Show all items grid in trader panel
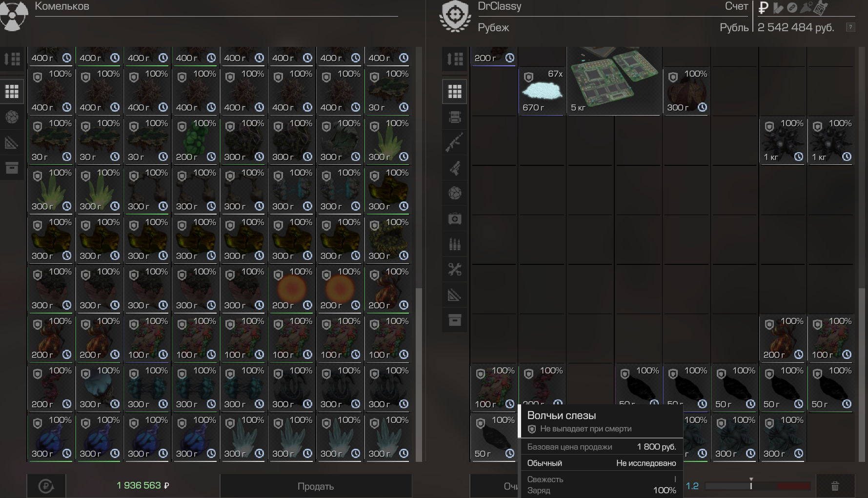Image resolution: width=868 pixels, height=498 pixels. 12,91
